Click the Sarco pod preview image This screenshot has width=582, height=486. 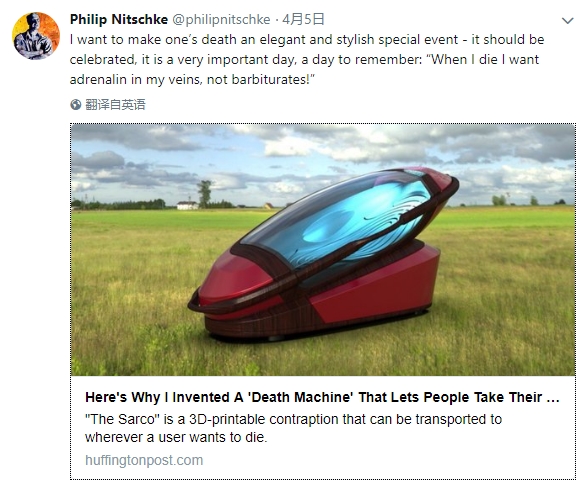(x=323, y=250)
